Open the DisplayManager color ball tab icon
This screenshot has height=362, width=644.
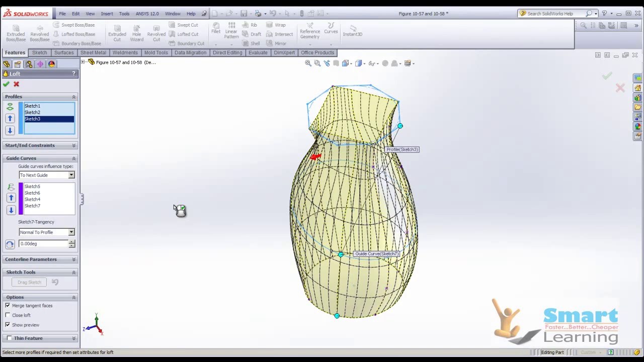[x=51, y=64]
